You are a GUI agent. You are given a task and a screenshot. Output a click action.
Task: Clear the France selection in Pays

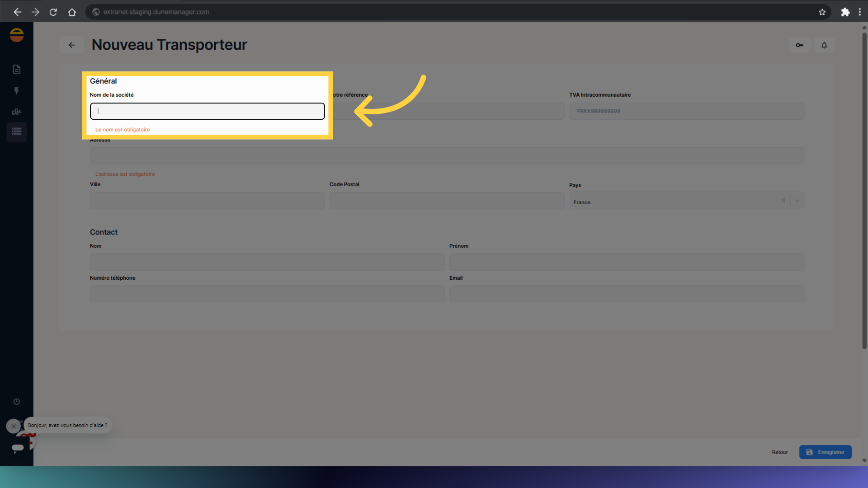783,201
